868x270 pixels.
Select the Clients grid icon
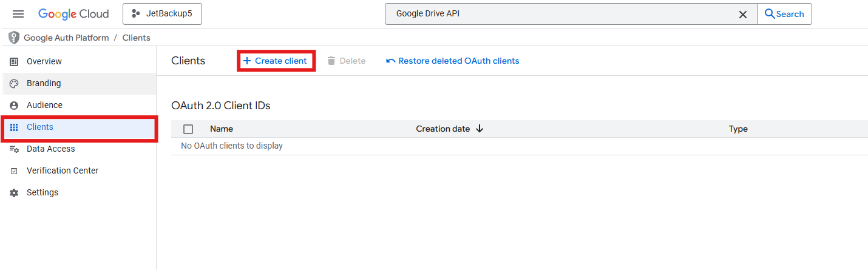(14, 127)
